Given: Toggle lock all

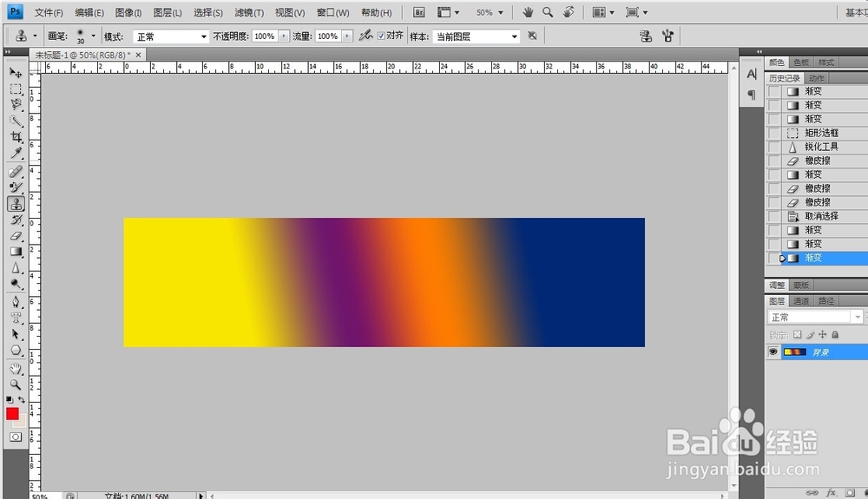Looking at the screenshot, I should pos(835,335).
